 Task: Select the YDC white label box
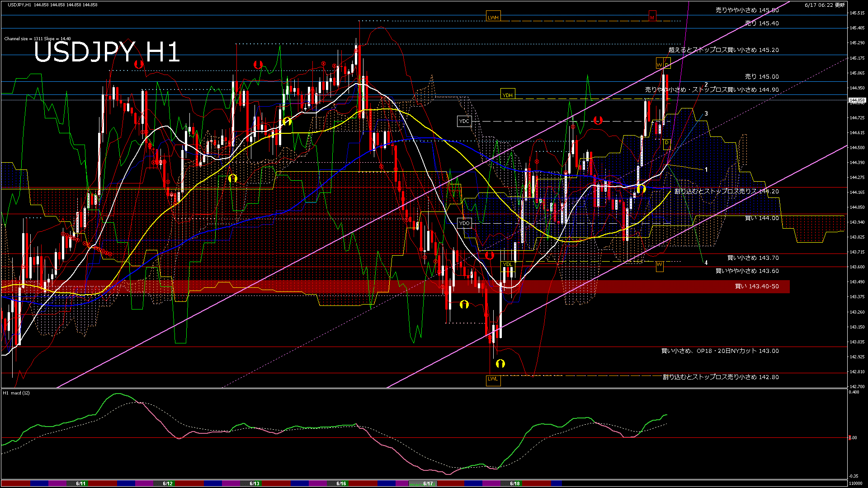[x=464, y=121]
